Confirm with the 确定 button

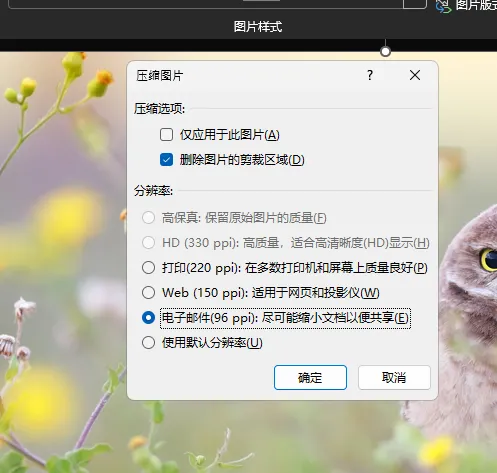pos(310,378)
